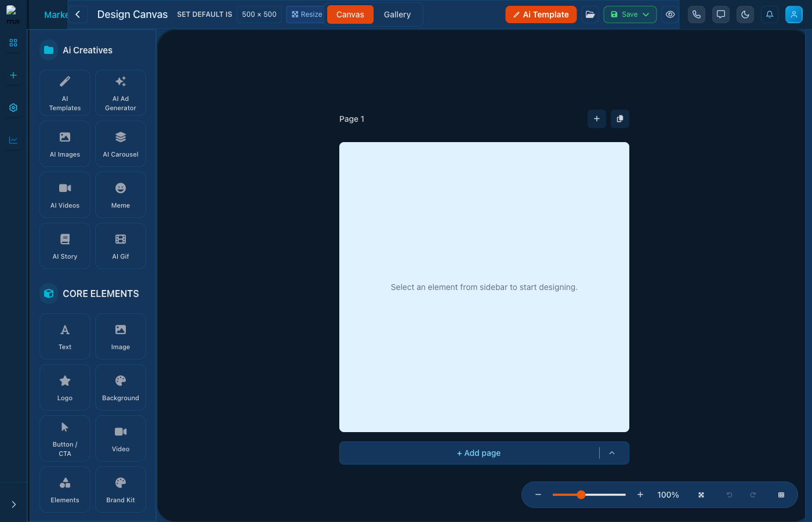The height and width of the screenshot is (522, 812).
Task: Open AI Images tool
Action: (65, 144)
